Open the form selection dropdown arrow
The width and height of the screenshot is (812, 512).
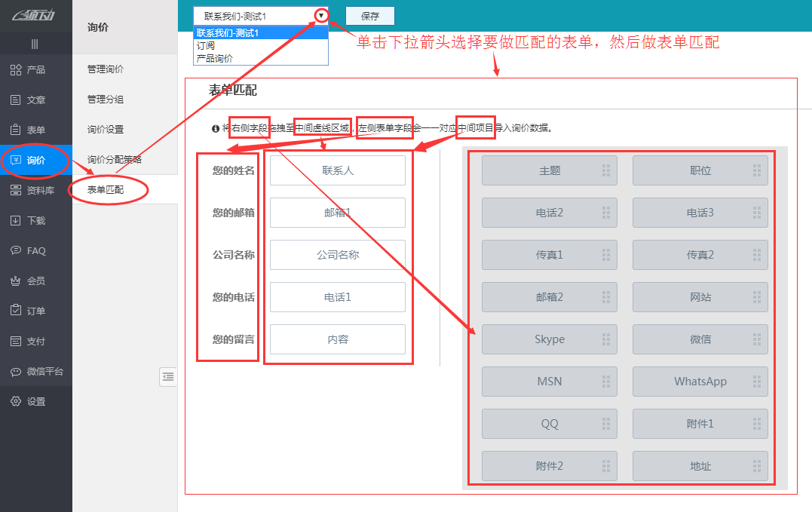(320, 14)
